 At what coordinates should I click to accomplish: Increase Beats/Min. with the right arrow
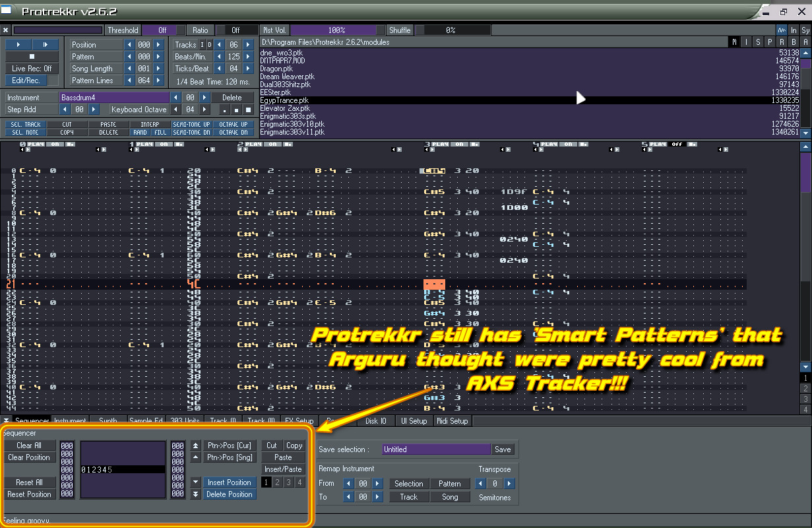pyautogui.click(x=248, y=57)
